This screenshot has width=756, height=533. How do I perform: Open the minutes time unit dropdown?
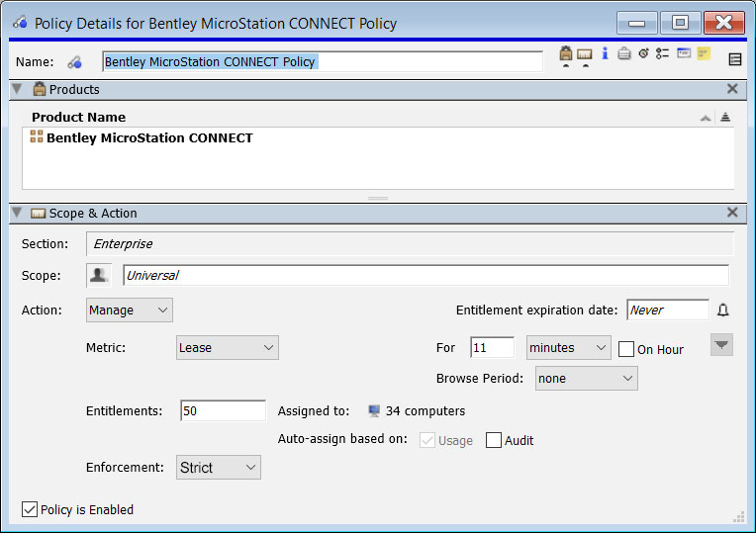pyautogui.click(x=568, y=347)
